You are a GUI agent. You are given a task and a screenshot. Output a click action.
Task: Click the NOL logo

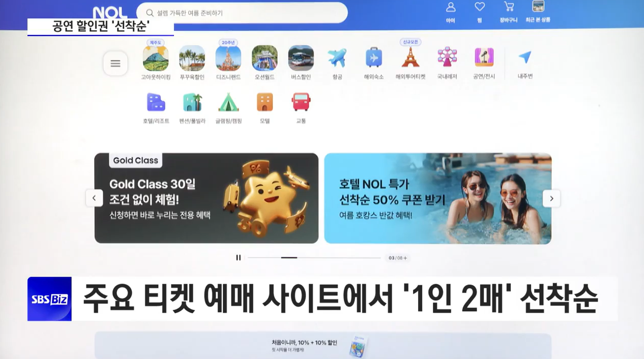point(110,13)
